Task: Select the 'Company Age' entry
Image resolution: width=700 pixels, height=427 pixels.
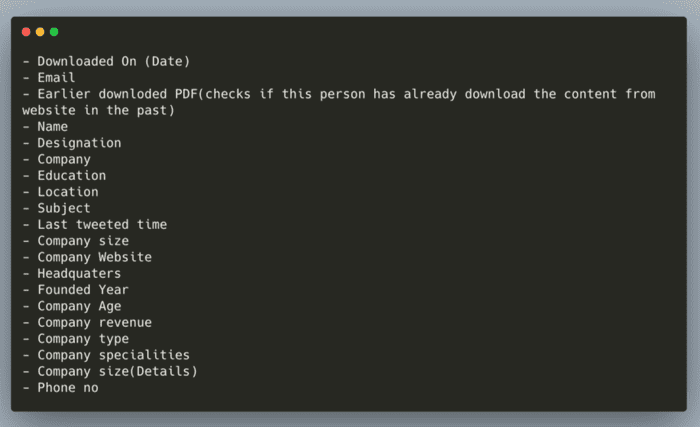Action: click(72, 307)
